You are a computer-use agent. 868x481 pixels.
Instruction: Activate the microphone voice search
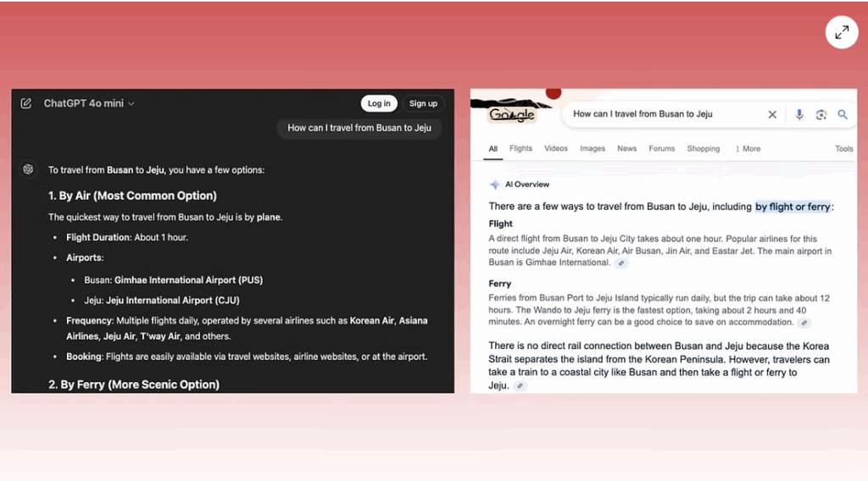[798, 114]
